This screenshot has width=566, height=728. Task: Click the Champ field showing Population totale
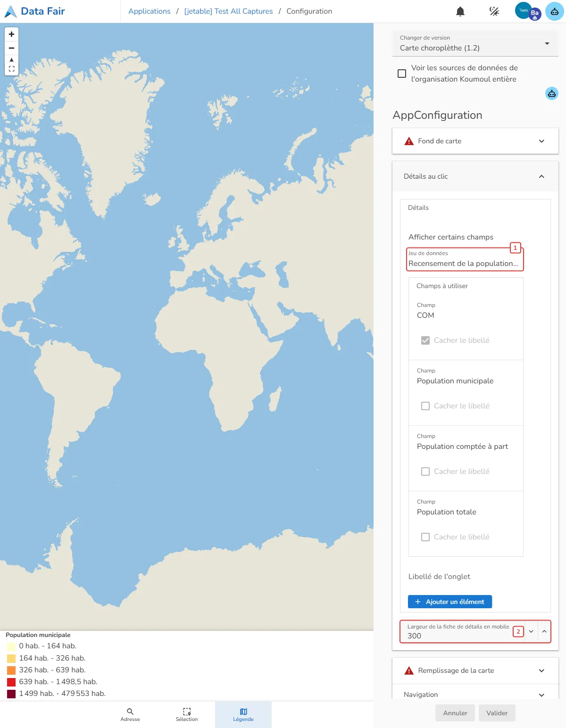(x=466, y=508)
